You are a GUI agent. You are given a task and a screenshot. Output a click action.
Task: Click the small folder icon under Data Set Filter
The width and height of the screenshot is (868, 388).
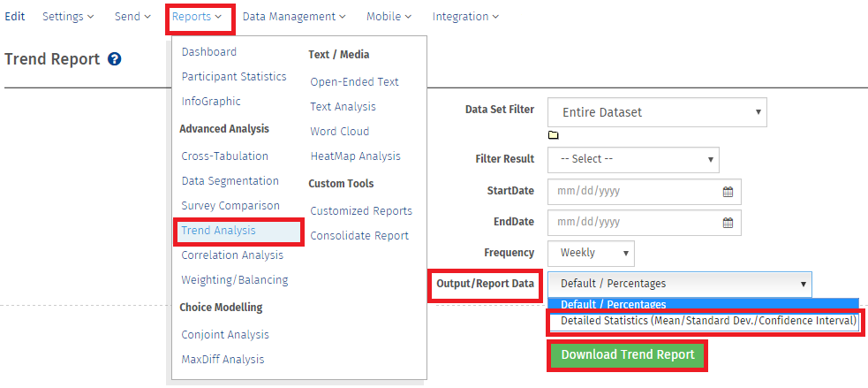(x=554, y=135)
